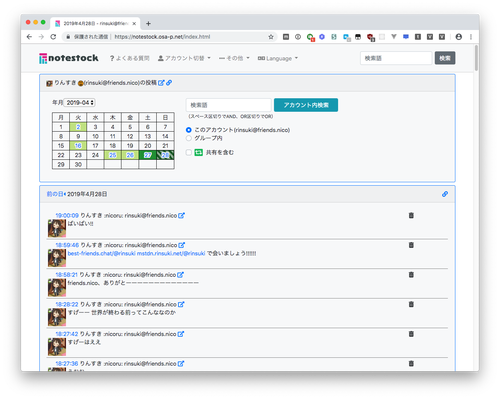Open external profile link beside 'の投稿' header
Image resolution: width=500 pixels, height=399 pixels.
pos(161,83)
